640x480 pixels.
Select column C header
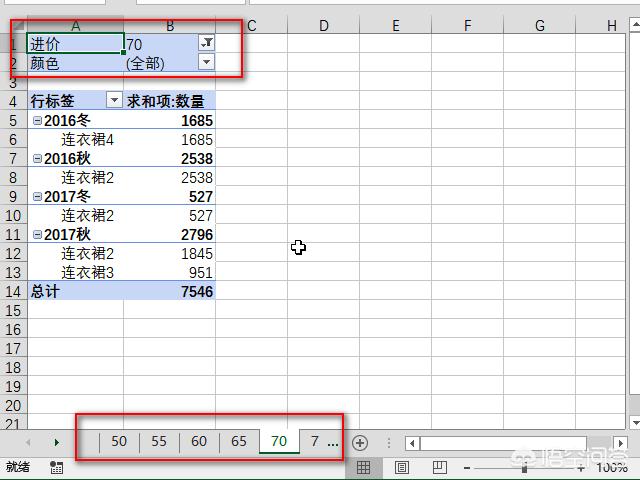[x=251, y=26]
